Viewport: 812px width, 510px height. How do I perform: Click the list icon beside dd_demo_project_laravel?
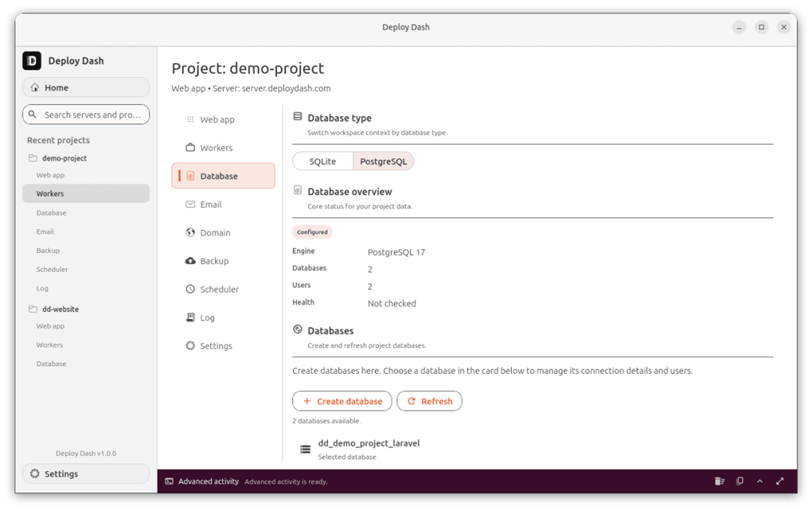coord(305,449)
